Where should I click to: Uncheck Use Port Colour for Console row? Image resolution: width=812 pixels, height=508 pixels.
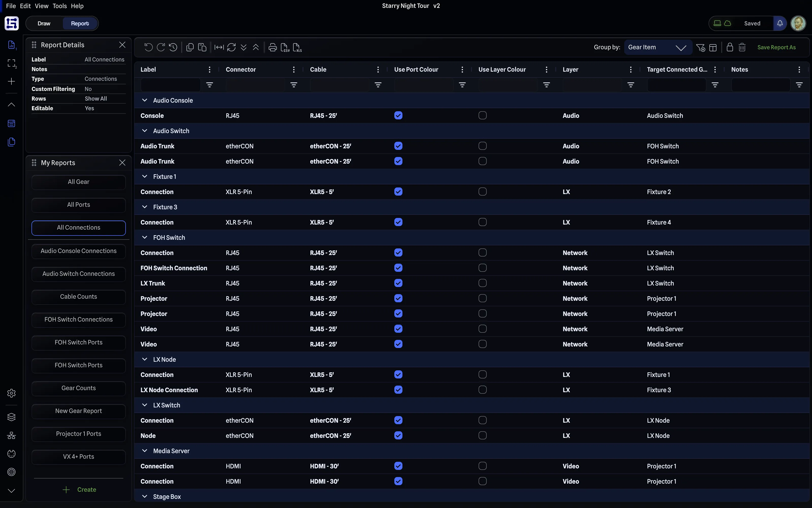(x=398, y=116)
